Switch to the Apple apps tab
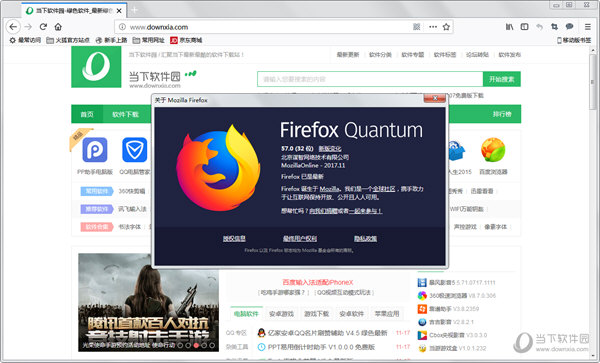 coord(387,314)
